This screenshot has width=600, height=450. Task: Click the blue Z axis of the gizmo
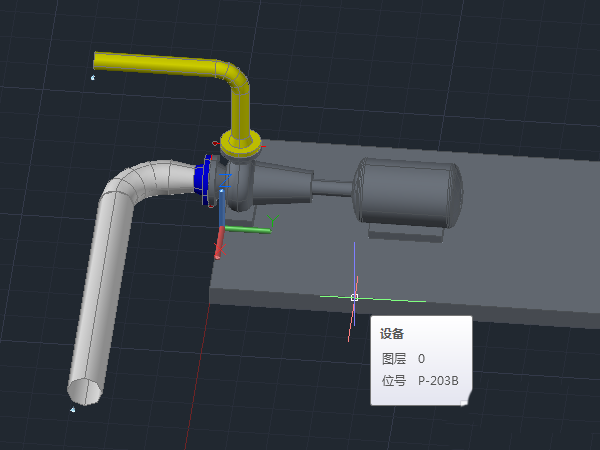click(222, 207)
